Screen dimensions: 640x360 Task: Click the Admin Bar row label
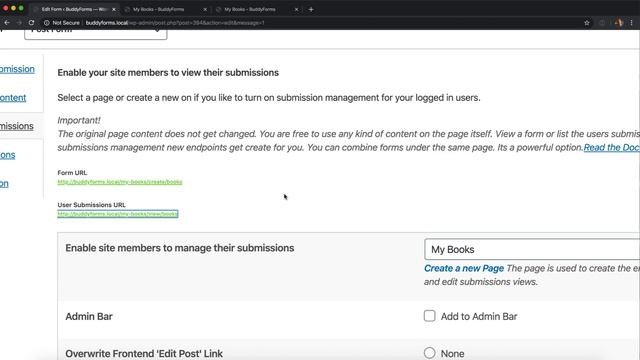coord(89,316)
